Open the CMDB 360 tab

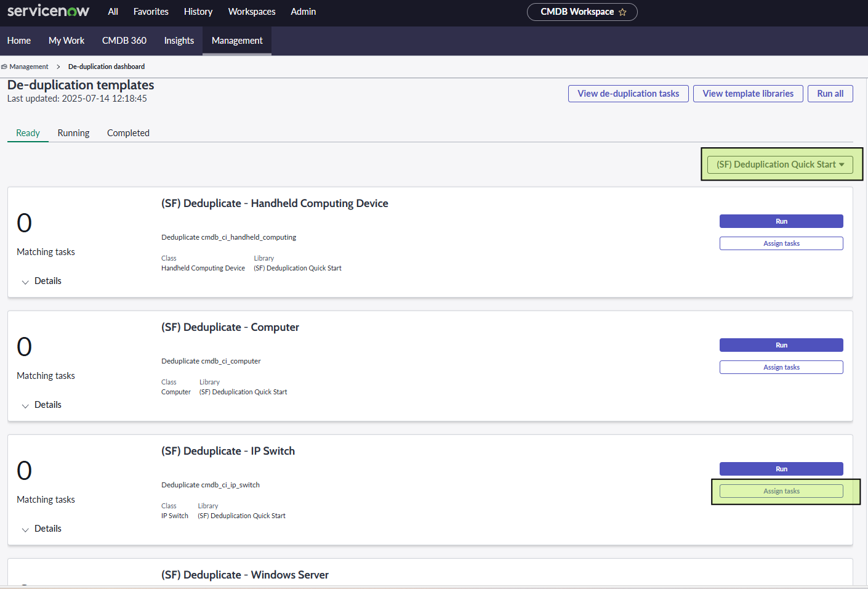click(x=124, y=41)
